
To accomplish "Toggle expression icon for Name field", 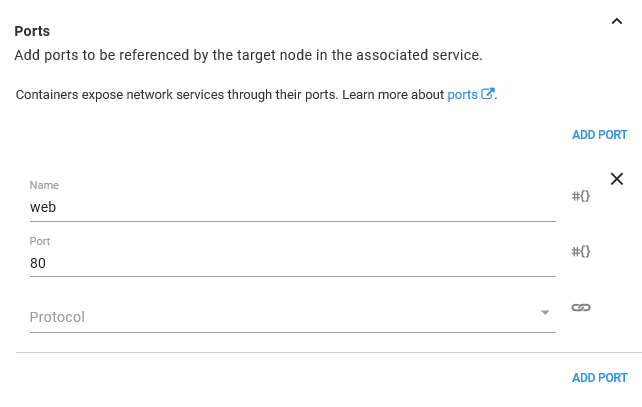I will click(581, 196).
